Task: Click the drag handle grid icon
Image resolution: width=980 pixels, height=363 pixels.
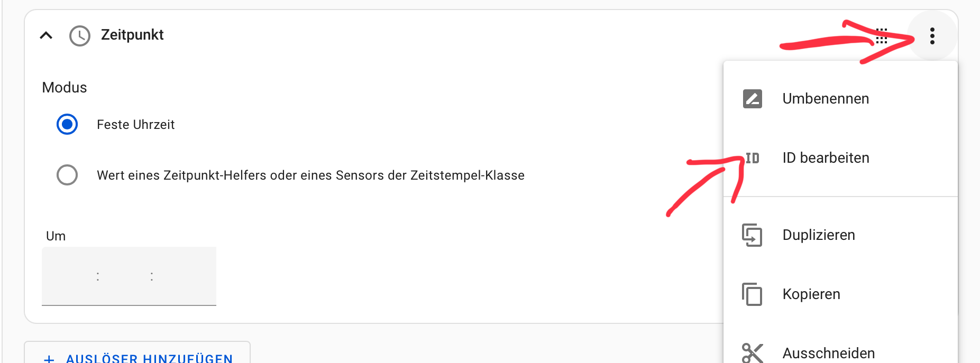Action: pos(882,36)
